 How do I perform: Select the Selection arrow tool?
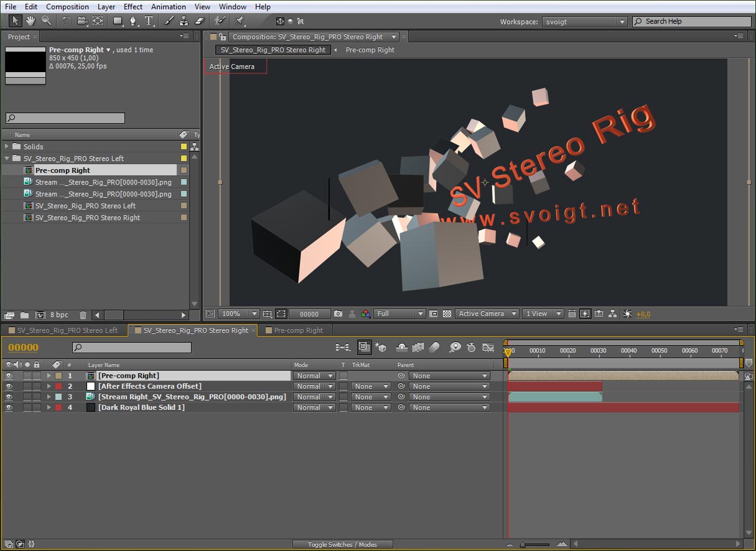point(15,21)
